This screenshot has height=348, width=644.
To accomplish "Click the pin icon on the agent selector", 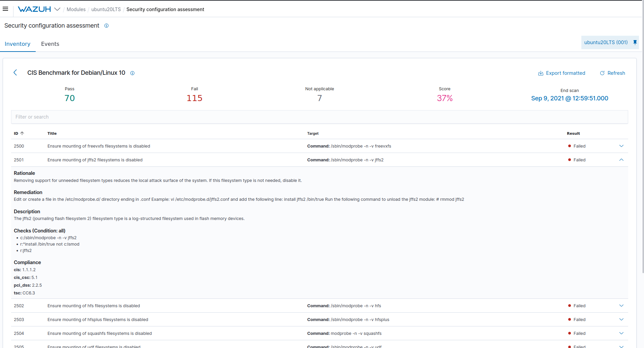I will pyautogui.click(x=635, y=42).
